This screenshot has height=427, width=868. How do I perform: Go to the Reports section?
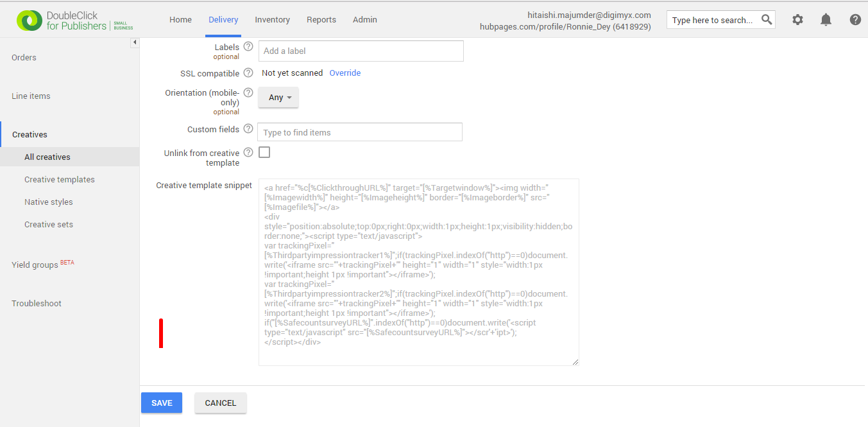tap(321, 19)
